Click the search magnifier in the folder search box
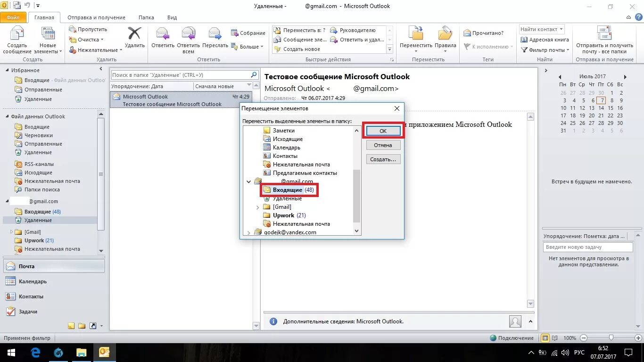 254,75
